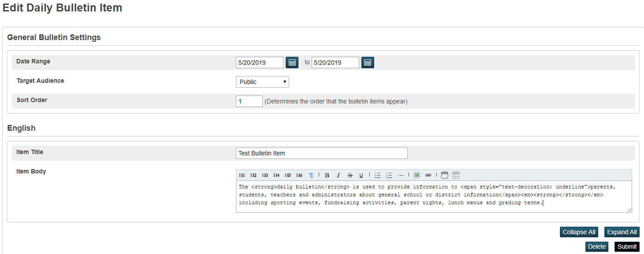Click the Edit Daily Bulletin Item page title
644x254 pixels.
coord(63,8)
